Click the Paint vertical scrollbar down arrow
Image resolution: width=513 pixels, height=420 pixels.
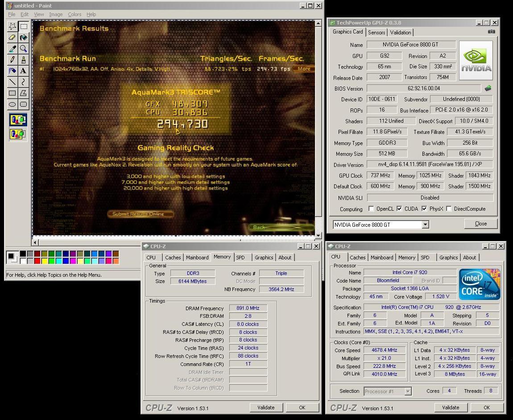pyautogui.click(x=319, y=235)
